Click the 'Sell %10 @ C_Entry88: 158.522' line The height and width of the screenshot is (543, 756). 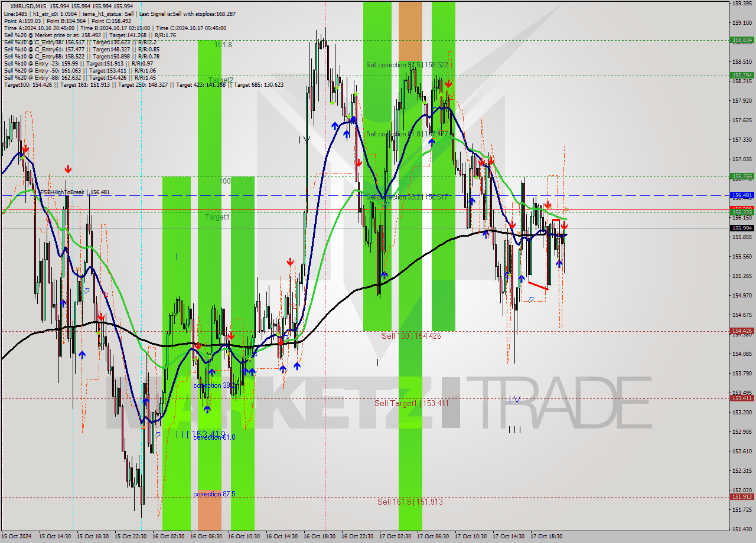point(82,56)
